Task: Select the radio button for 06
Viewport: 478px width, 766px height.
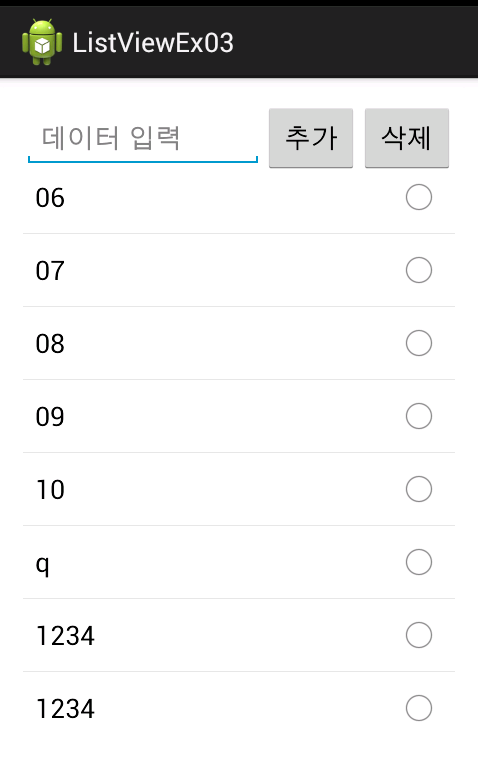Action: pyautogui.click(x=419, y=197)
